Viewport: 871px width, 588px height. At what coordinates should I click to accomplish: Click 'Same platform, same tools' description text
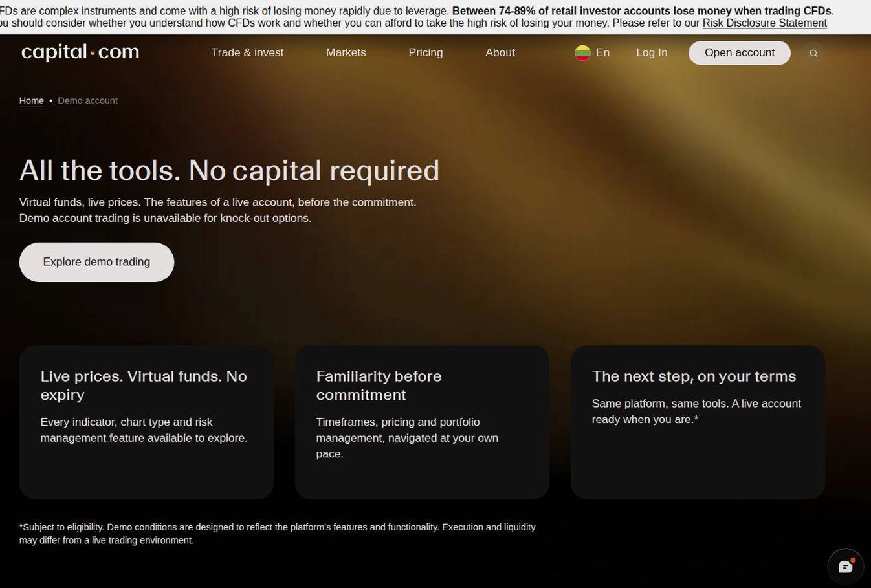click(696, 411)
